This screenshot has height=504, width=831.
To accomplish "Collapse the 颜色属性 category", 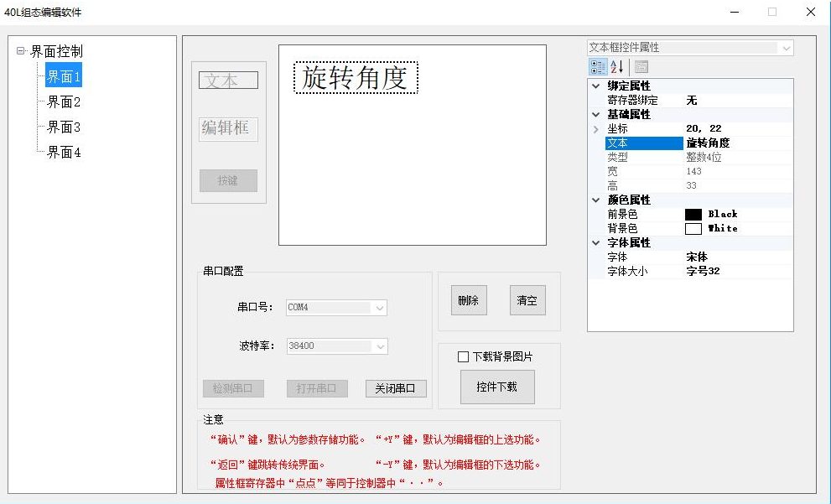I will point(595,200).
